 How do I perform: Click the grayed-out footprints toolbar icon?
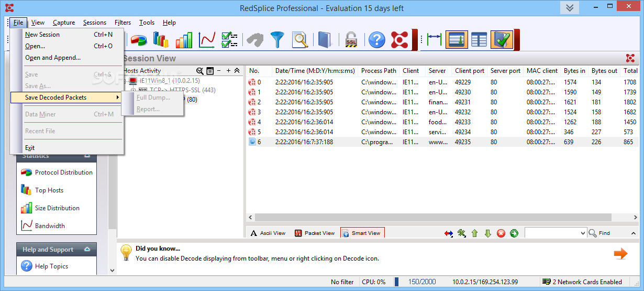[255, 40]
